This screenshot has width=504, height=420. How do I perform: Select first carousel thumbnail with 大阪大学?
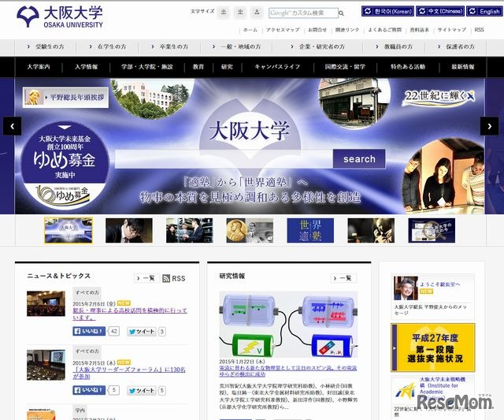69,230
